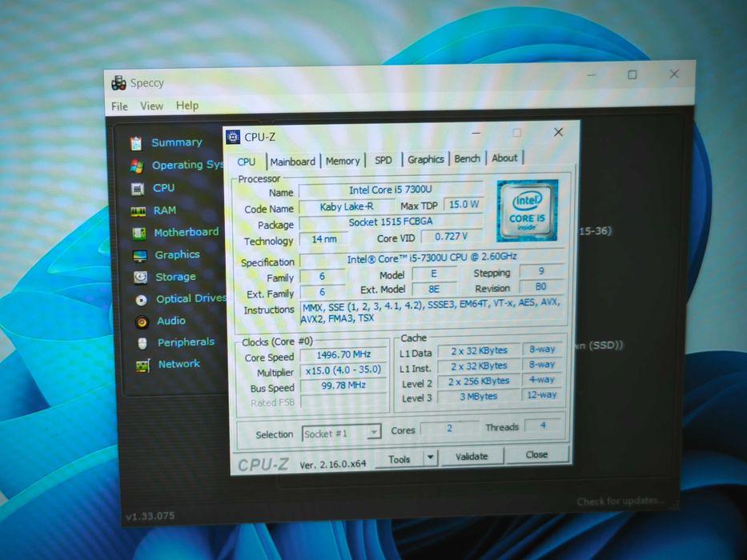The height and width of the screenshot is (560, 747).
Task: Switch to the About tab in CPU-Z
Action: [504, 158]
